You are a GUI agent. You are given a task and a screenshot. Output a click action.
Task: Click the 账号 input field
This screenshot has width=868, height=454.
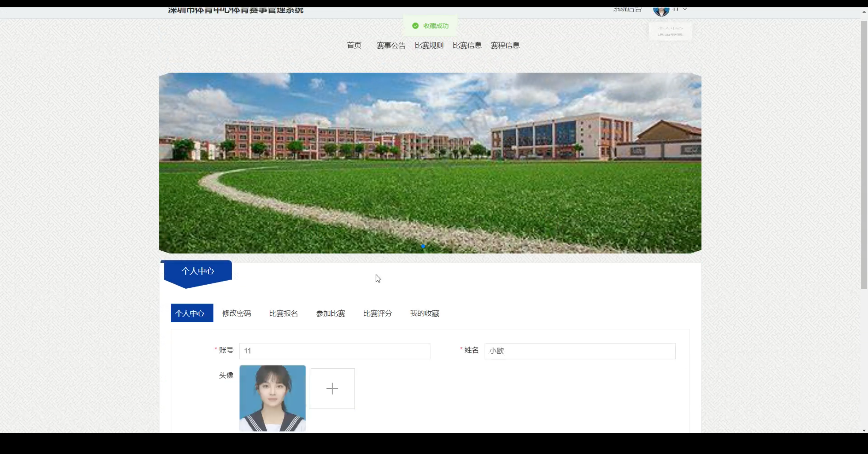click(334, 351)
